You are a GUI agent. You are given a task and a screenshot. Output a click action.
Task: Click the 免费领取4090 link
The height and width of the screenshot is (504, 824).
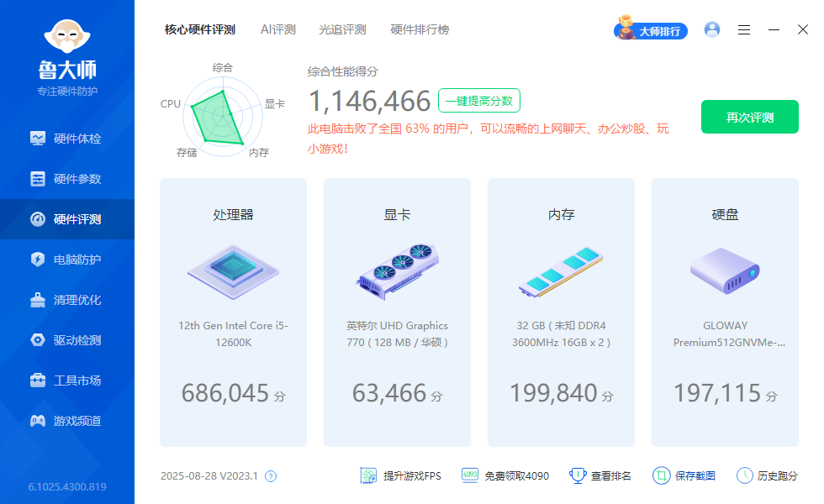[x=505, y=475]
